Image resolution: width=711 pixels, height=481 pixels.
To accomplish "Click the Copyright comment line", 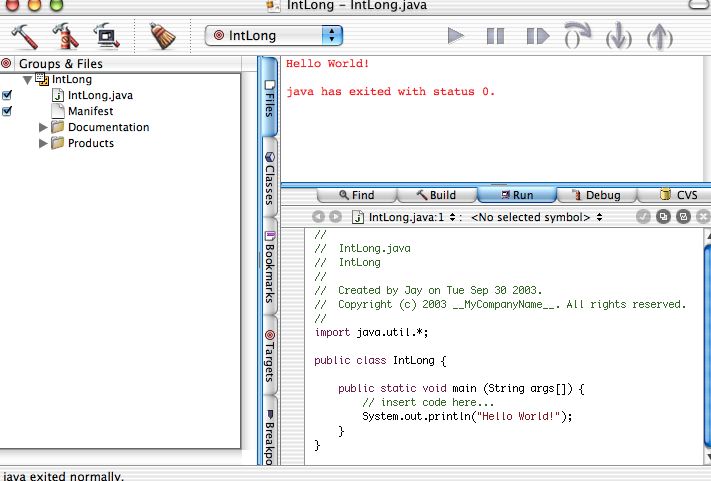I will [500, 304].
